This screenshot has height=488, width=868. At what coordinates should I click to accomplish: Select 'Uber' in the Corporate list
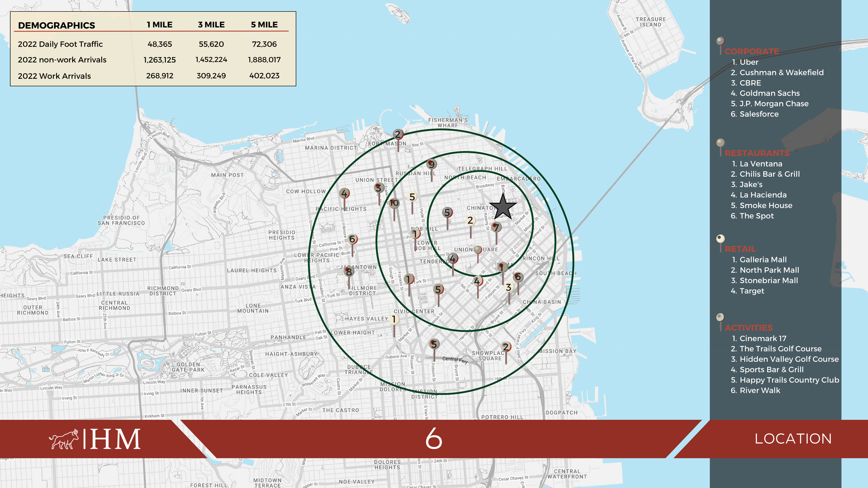point(749,62)
